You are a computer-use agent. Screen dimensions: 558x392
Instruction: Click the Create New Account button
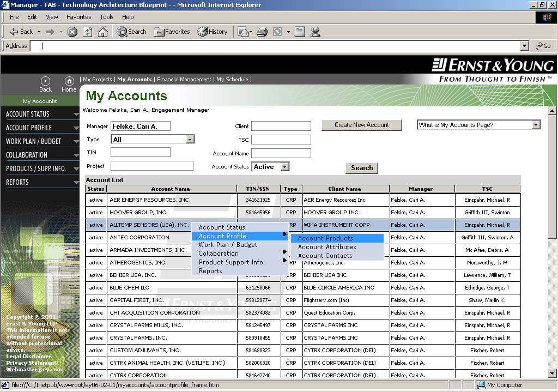362,125
